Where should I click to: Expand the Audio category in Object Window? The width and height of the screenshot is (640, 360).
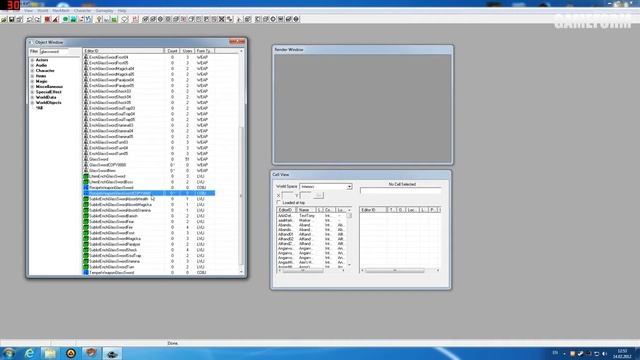click(x=32, y=65)
